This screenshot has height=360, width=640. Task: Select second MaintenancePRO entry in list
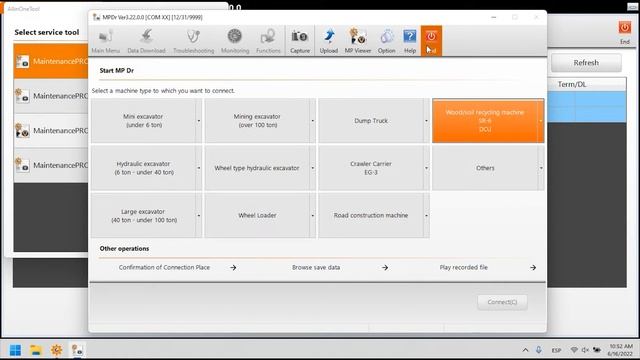coord(51,96)
